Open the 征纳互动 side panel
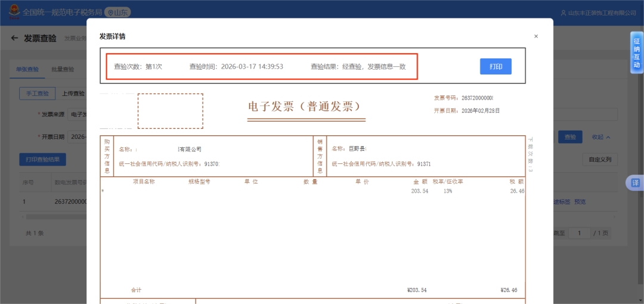Image resolution: width=644 pixels, height=304 pixels. click(x=636, y=52)
